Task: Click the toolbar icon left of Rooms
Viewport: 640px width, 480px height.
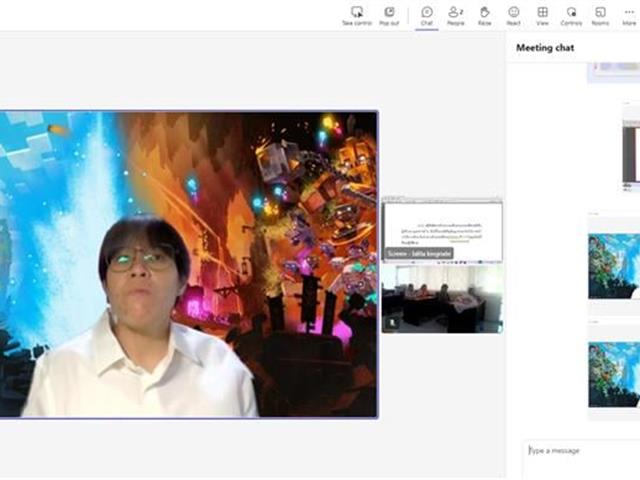Action: point(571,16)
